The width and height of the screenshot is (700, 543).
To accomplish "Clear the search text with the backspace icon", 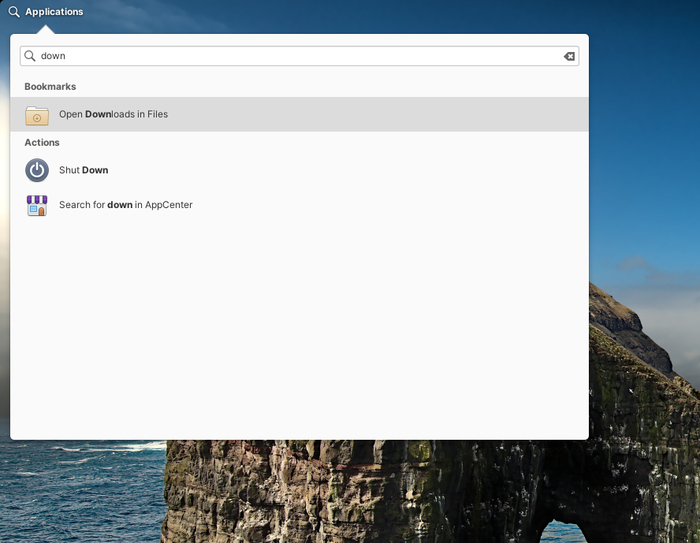I will pos(569,56).
